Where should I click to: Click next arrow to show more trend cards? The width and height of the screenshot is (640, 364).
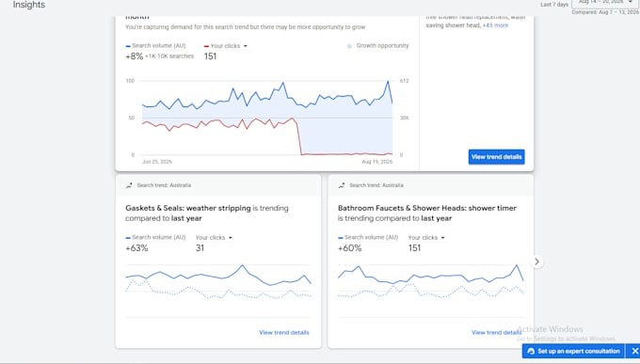[x=537, y=261]
